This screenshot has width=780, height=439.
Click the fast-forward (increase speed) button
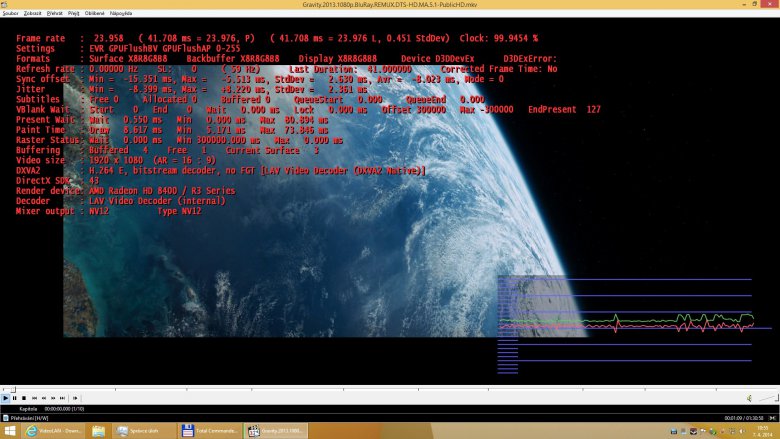coord(53,398)
